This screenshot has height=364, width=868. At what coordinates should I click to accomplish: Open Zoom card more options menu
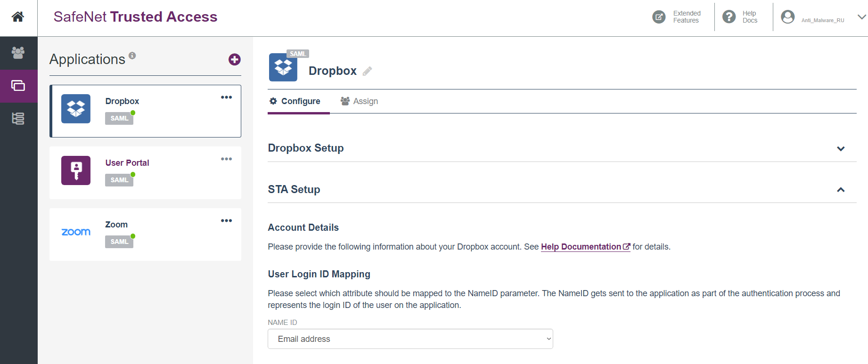pyautogui.click(x=227, y=221)
